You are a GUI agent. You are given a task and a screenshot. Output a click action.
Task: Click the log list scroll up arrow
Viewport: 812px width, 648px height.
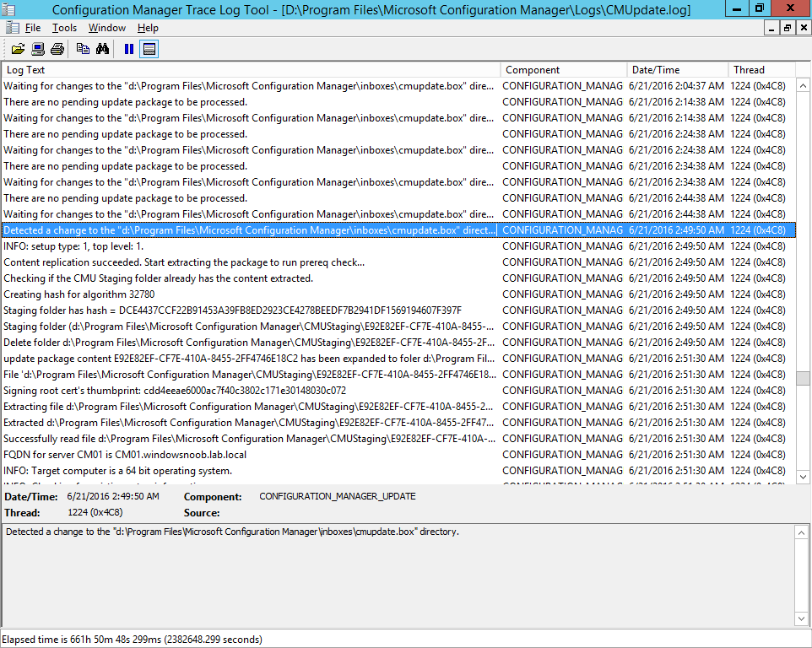pyautogui.click(x=804, y=86)
